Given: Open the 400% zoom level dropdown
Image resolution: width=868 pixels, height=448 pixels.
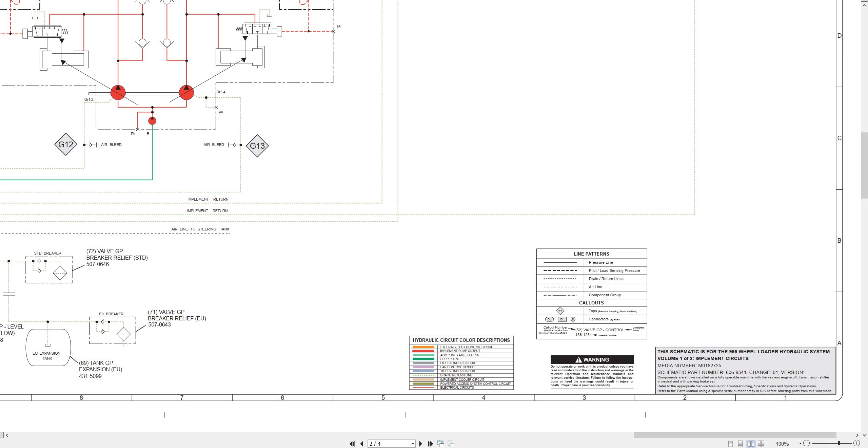Looking at the screenshot, I should coord(800,444).
